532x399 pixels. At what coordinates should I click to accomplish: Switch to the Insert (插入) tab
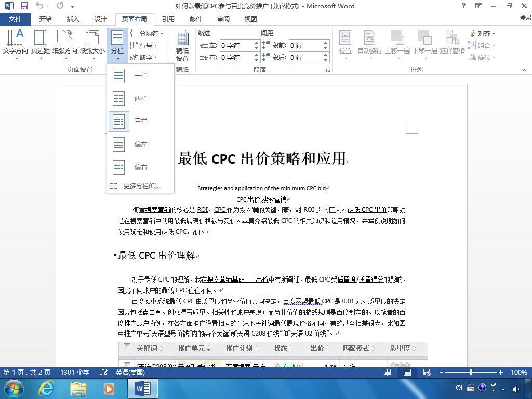pos(73,19)
